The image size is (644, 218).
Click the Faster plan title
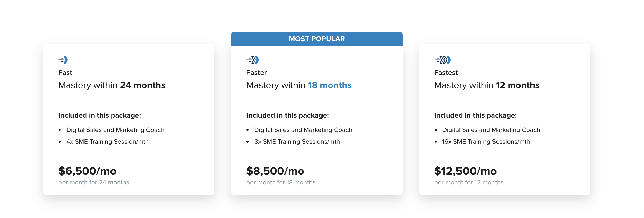(x=256, y=73)
